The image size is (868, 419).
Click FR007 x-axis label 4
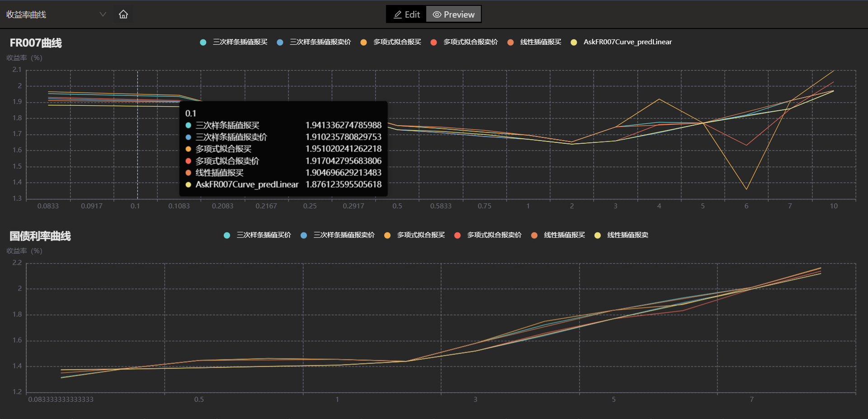pos(659,206)
